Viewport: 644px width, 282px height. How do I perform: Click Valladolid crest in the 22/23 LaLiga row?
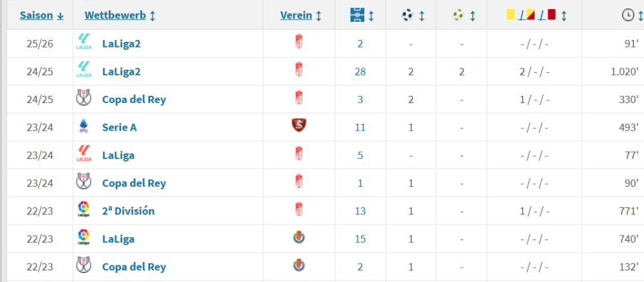pos(298,238)
